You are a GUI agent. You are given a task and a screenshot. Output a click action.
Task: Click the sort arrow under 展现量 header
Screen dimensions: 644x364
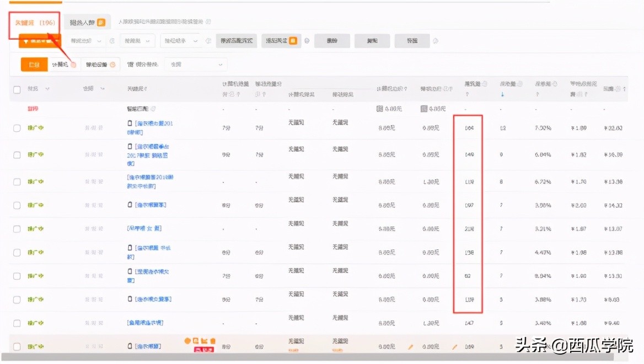click(467, 94)
